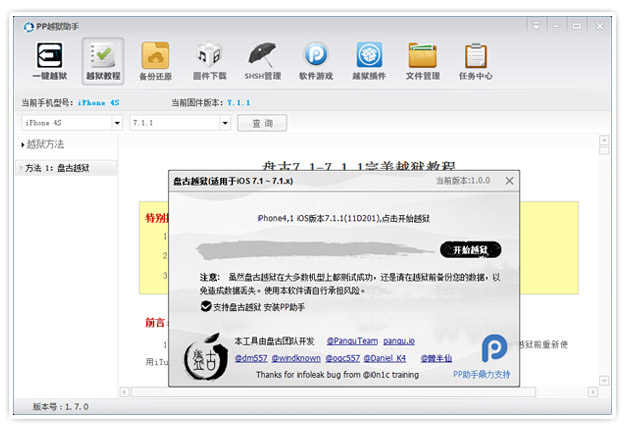Click the Thanks for infoleak bug text
This screenshot has width=630, height=430.
[x=337, y=375]
